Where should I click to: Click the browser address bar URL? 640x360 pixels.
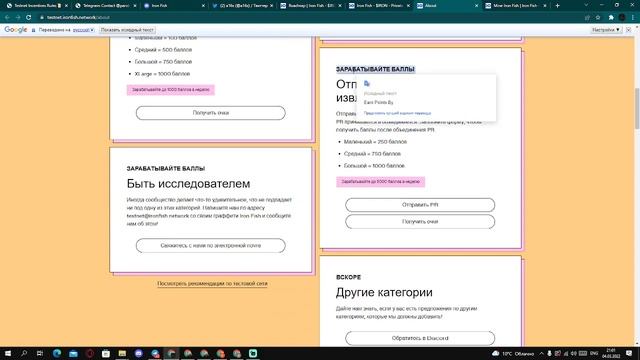click(78, 18)
